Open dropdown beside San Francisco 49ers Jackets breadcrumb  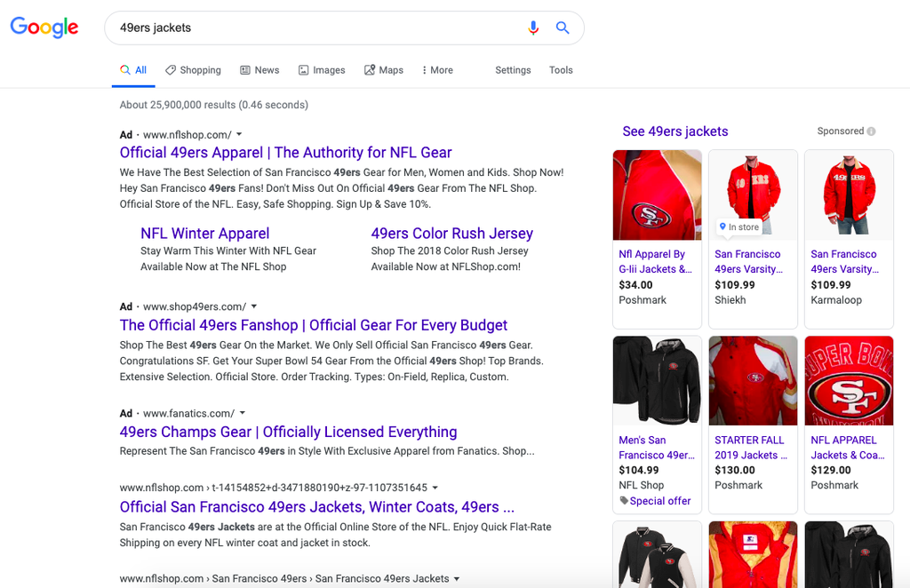(x=457, y=579)
